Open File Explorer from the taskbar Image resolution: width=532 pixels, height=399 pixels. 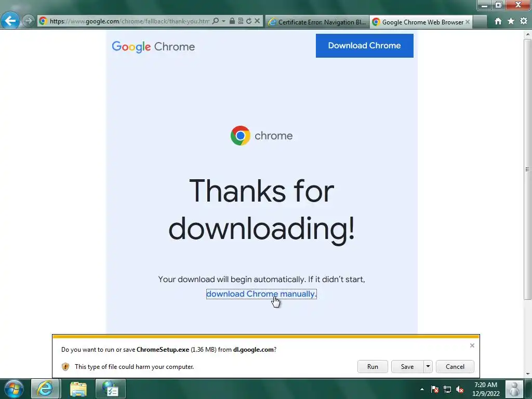(x=78, y=389)
